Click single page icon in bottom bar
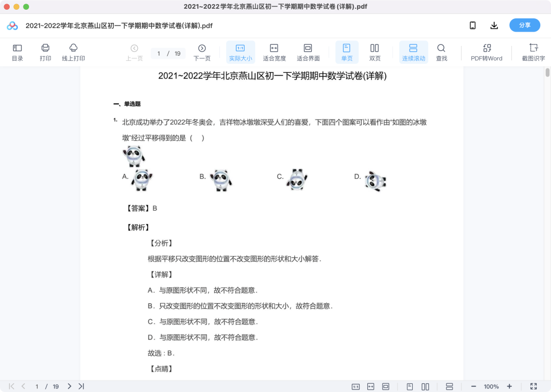The height and width of the screenshot is (392, 551). pyautogui.click(x=410, y=387)
